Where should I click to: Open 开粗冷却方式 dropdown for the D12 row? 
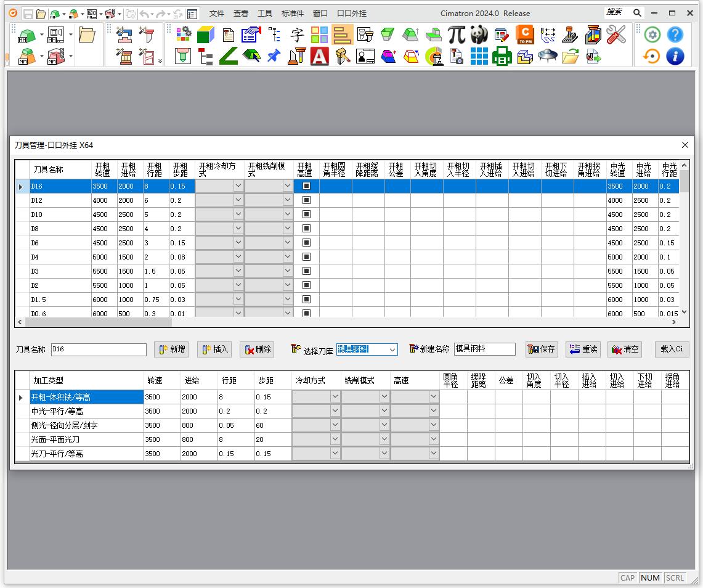pos(238,200)
